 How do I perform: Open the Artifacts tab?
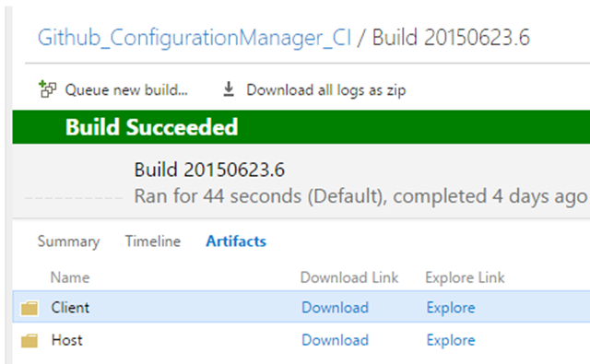pyautogui.click(x=236, y=241)
